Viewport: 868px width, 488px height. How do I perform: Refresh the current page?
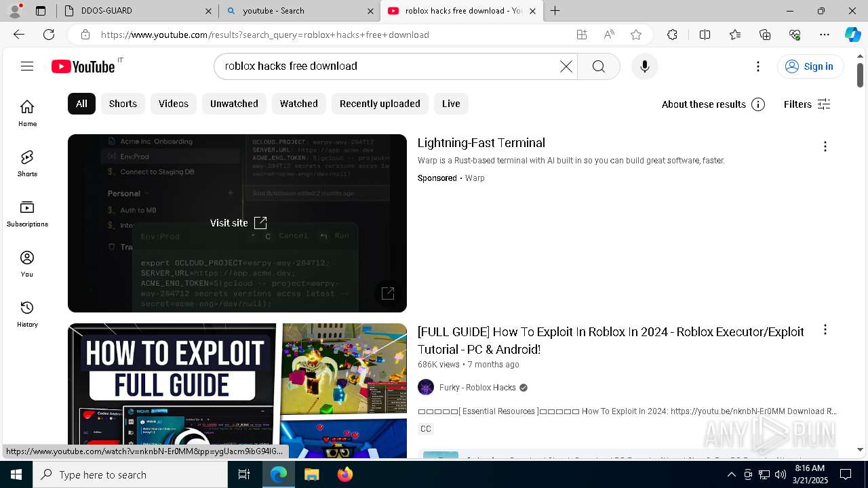pos(49,35)
